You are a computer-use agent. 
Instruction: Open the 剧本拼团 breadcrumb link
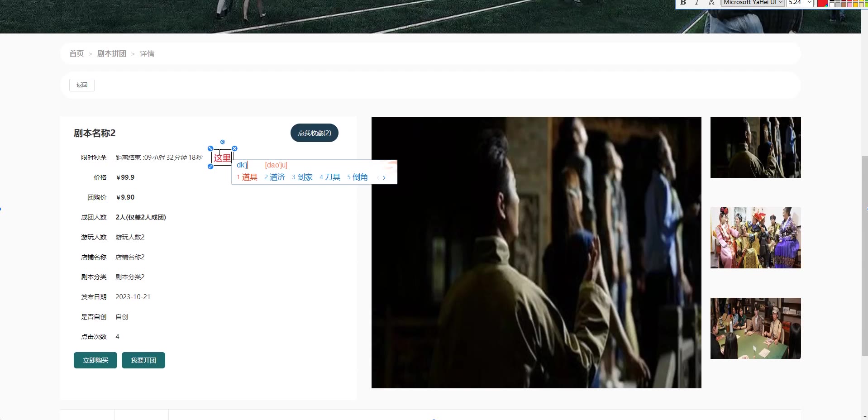[112, 53]
